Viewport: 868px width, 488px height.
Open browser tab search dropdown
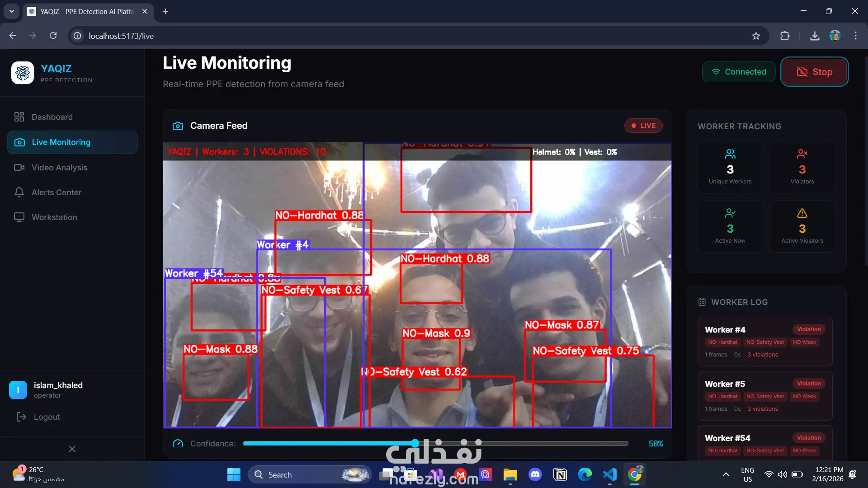coord(12,11)
